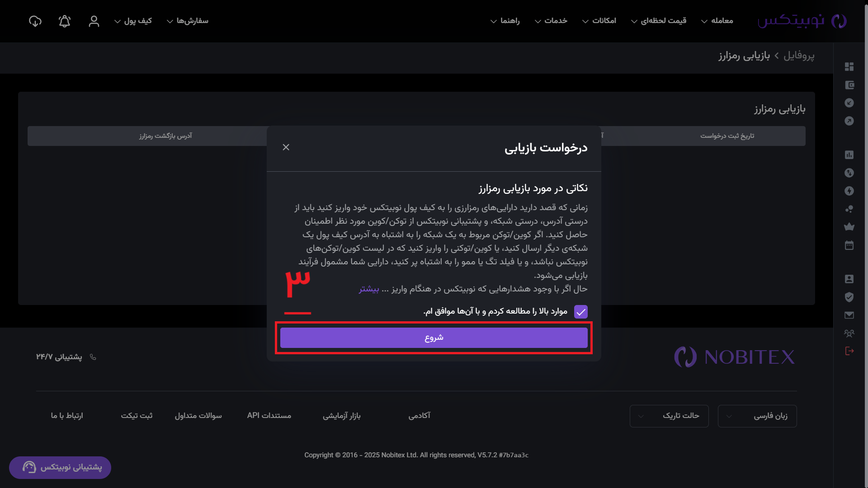
Task: Open the crown sidebar icon
Action: point(849,227)
